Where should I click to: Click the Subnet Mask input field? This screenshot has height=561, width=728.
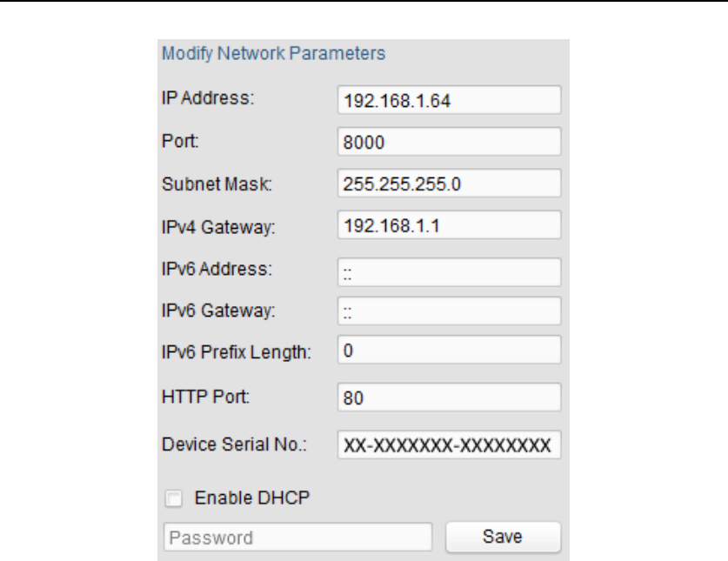449,184
